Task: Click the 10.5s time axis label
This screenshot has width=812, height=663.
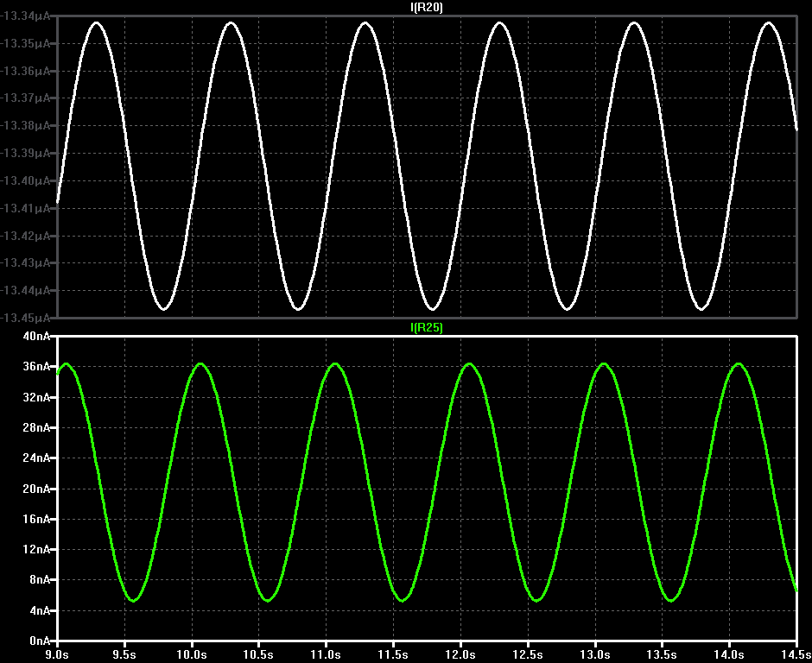Action: 258,654
